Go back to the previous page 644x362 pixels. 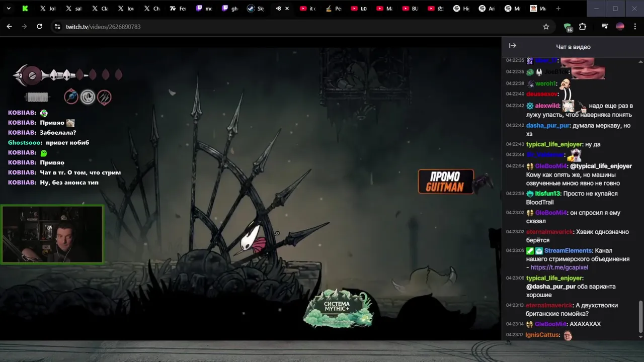pos(9,27)
